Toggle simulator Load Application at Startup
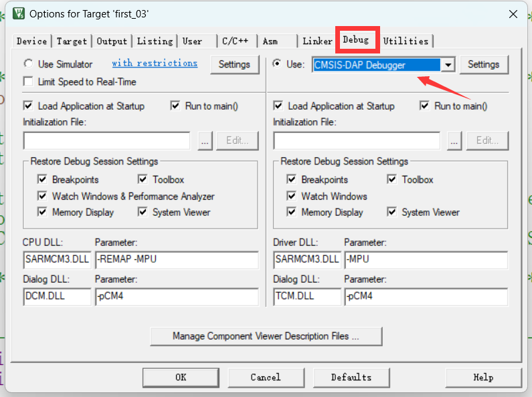532x397 pixels. pos(28,106)
